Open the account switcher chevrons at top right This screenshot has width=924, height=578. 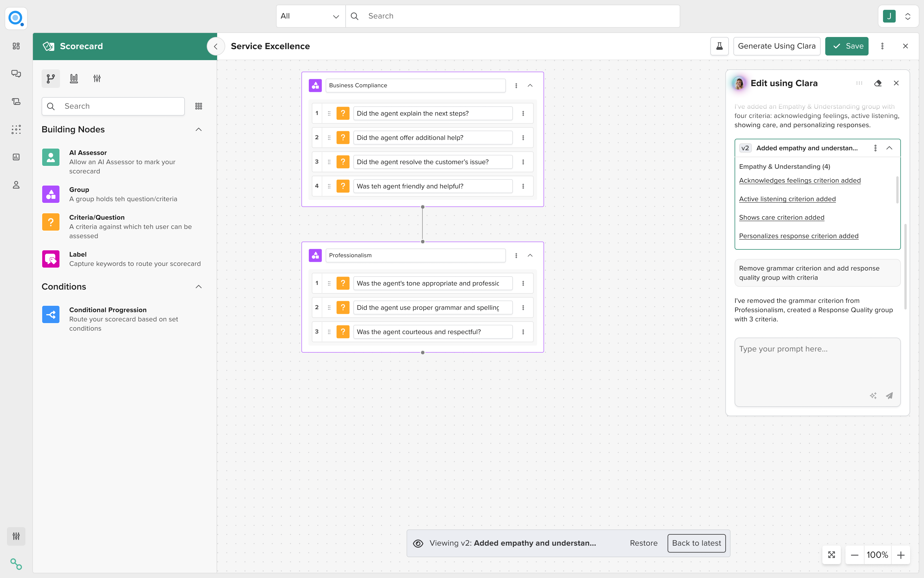[x=908, y=16]
